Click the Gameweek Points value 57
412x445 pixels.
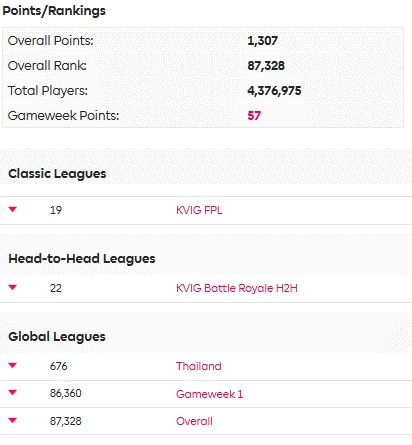(254, 116)
